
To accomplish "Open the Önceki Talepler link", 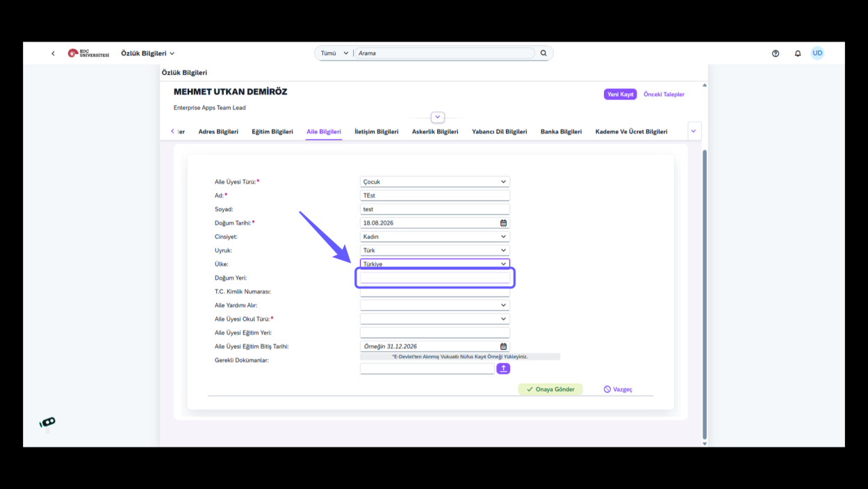I will point(664,95).
